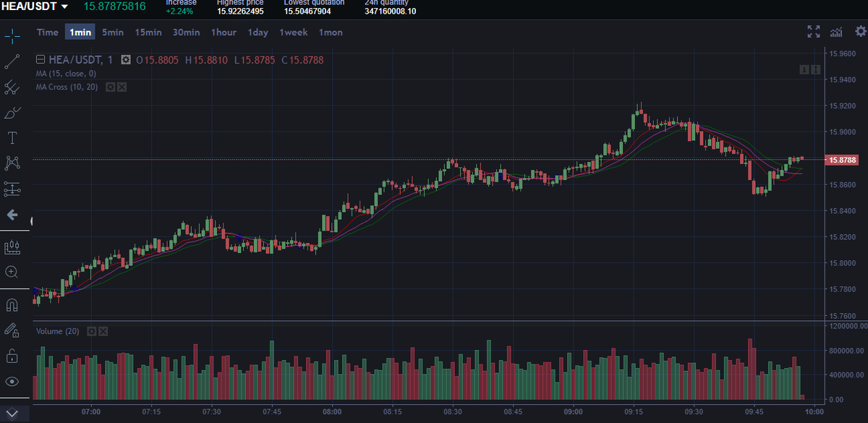This screenshot has width=868, height=423.
Task: Select the measure ruler tool
Action: point(12,247)
